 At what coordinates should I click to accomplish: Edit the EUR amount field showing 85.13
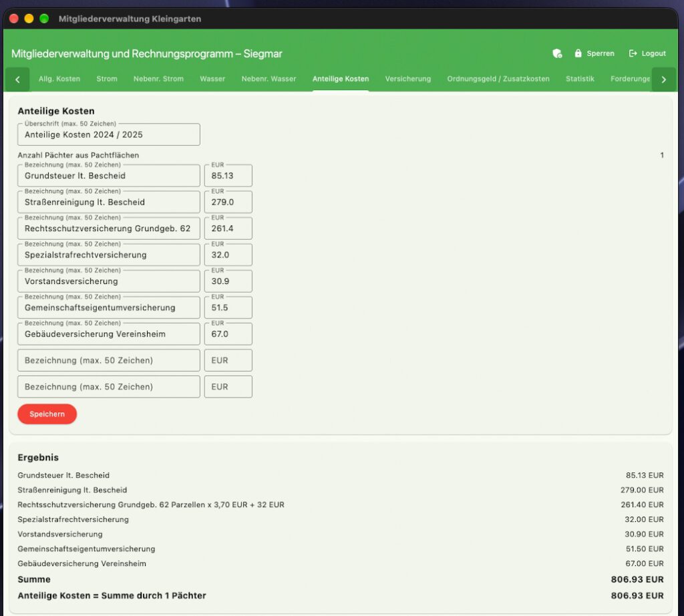[x=228, y=175]
